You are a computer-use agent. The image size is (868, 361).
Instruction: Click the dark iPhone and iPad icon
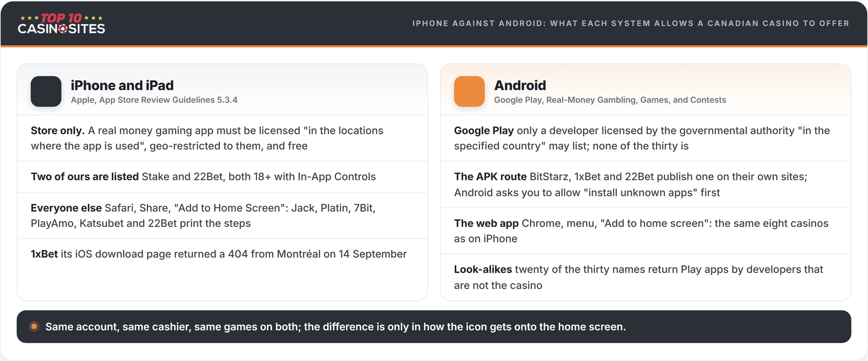tap(46, 91)
